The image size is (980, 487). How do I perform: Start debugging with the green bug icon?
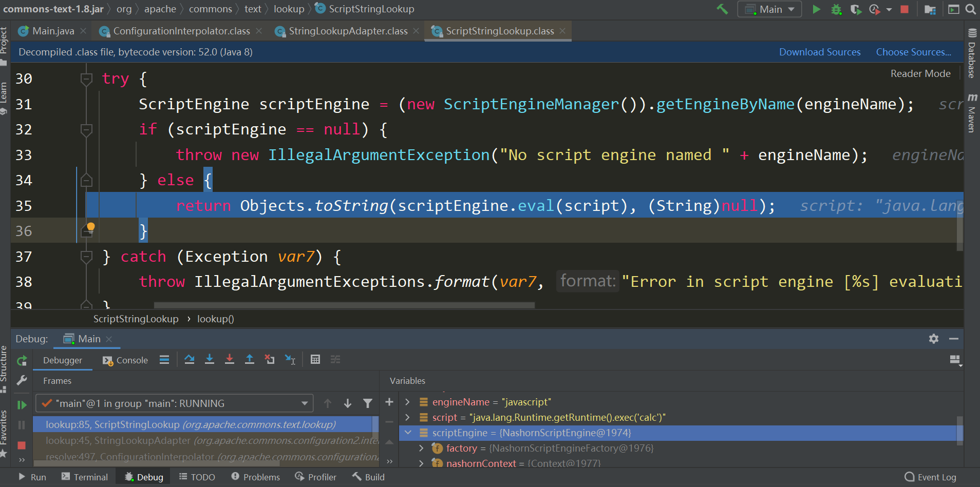coord(836,9)
